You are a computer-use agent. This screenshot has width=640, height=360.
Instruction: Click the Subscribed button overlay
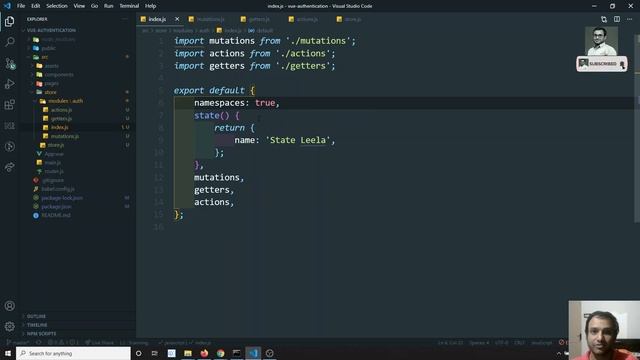tap(602, 64)
